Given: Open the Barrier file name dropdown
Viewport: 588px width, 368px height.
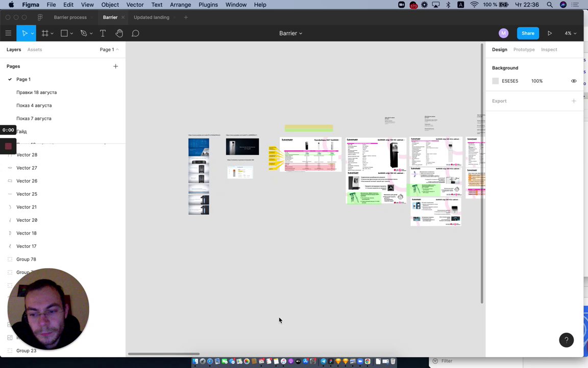Looking at the screenshot, I should [x=290, y=33].
